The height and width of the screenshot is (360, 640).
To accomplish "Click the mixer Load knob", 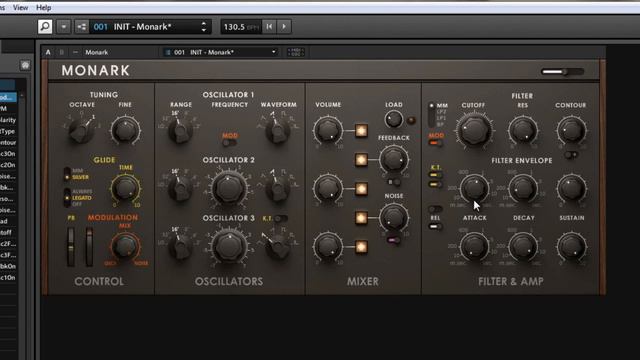I will pos(393,120).
